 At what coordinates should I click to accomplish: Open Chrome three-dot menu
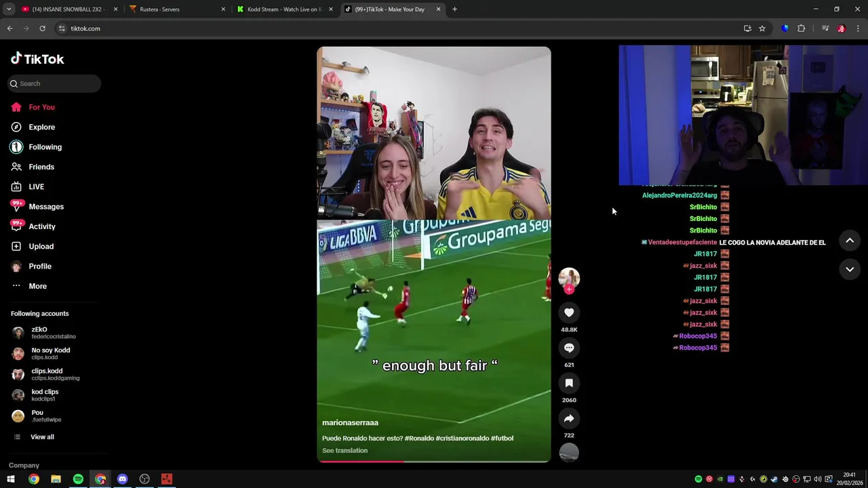tap(859, 28)
